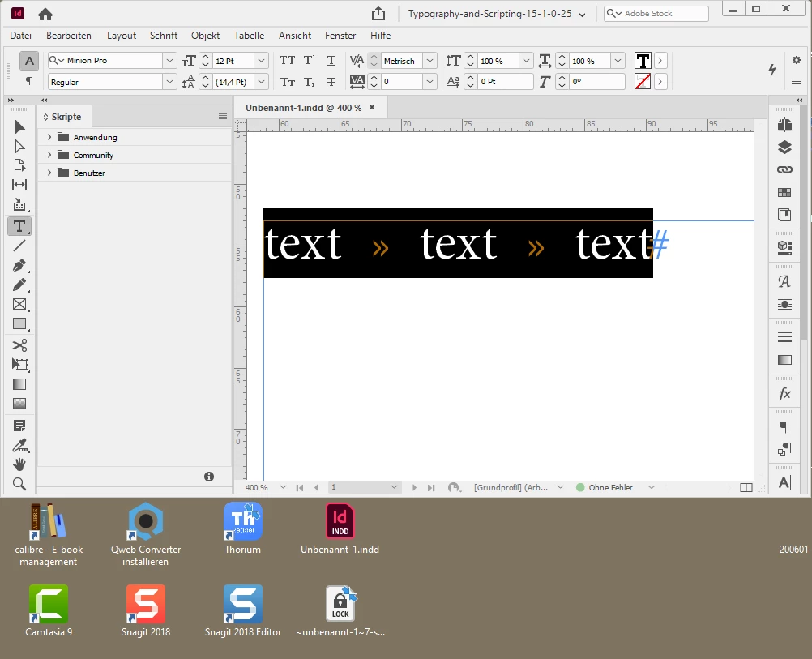Choose the Zoom tool
The width and height of the screenshot is (812, 659).
(19, 484)
